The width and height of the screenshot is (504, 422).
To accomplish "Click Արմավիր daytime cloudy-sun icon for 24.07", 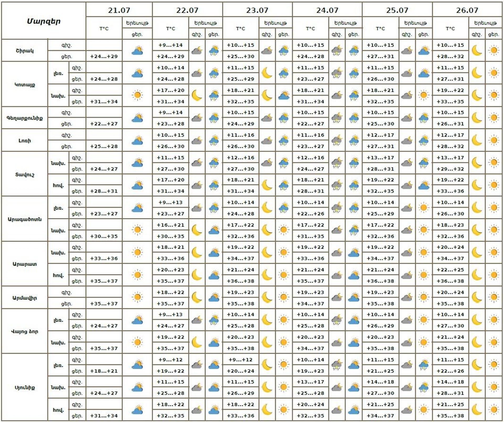I will [x=354, y=297].
